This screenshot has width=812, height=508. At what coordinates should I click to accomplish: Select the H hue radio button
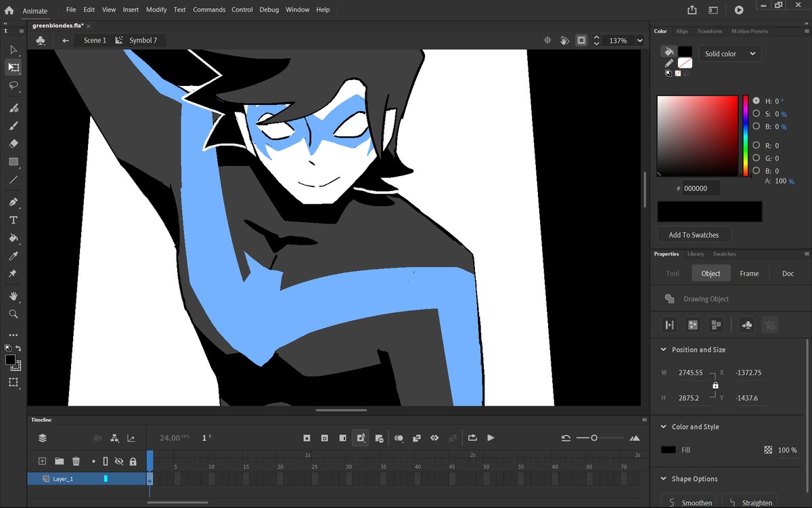(x=757, y=100)
